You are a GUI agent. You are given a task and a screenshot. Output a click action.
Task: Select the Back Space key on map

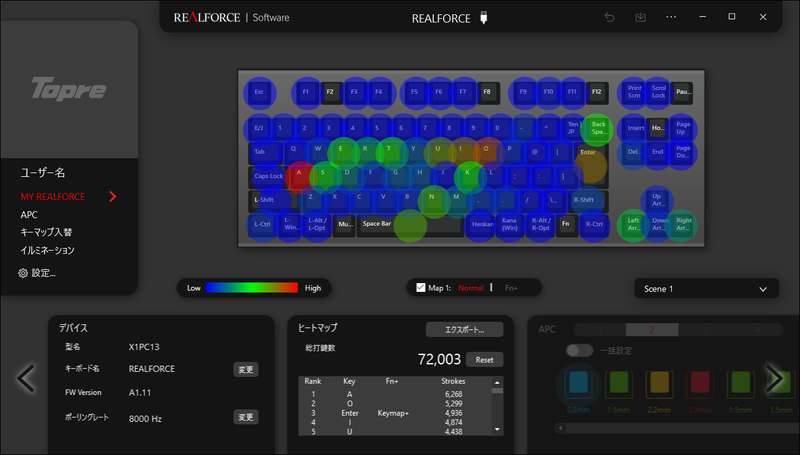[598, 128]
